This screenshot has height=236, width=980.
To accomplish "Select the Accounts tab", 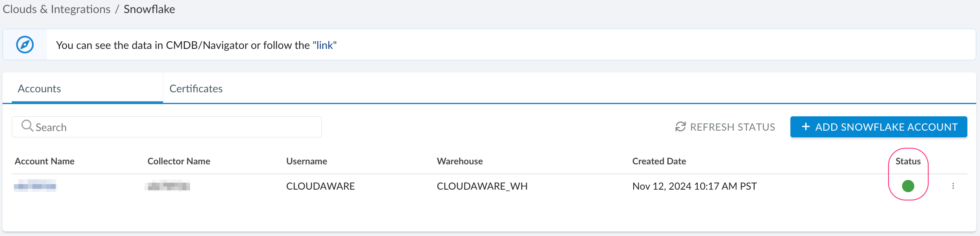I will tap(40, 88).
